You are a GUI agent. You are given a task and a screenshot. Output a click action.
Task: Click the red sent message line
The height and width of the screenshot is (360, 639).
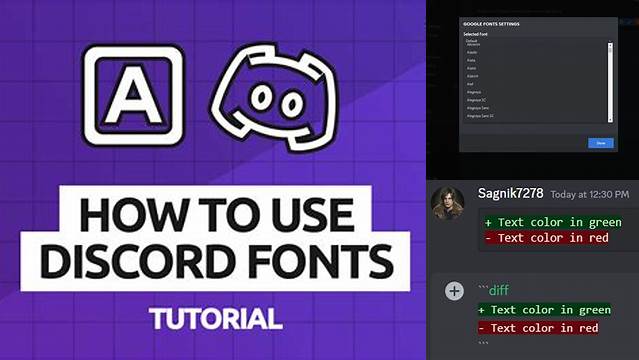[546, 238]
